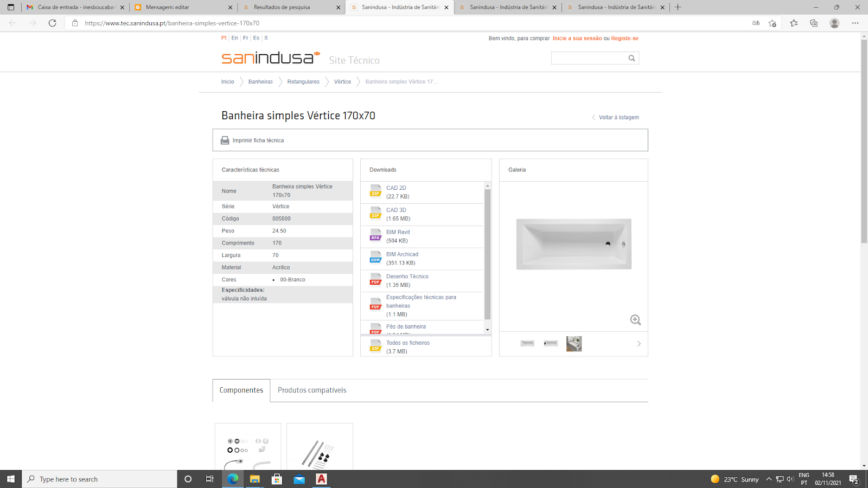Click the Todos os ficheiros ZIP icon
This screenshot has height=488, width=868.
375,346
